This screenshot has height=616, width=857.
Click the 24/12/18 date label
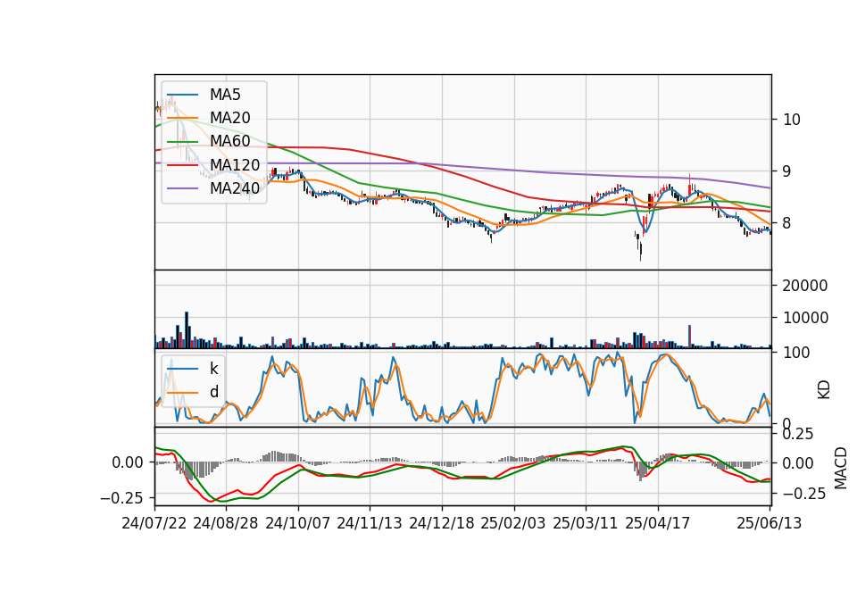pyautogui.click(x=442, y=523)
